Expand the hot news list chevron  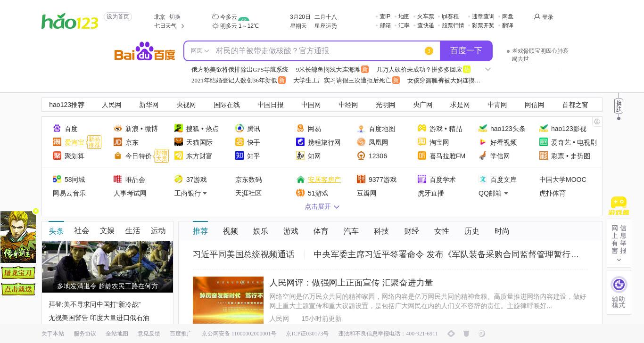pyautogui.click(x=488, y=69)
